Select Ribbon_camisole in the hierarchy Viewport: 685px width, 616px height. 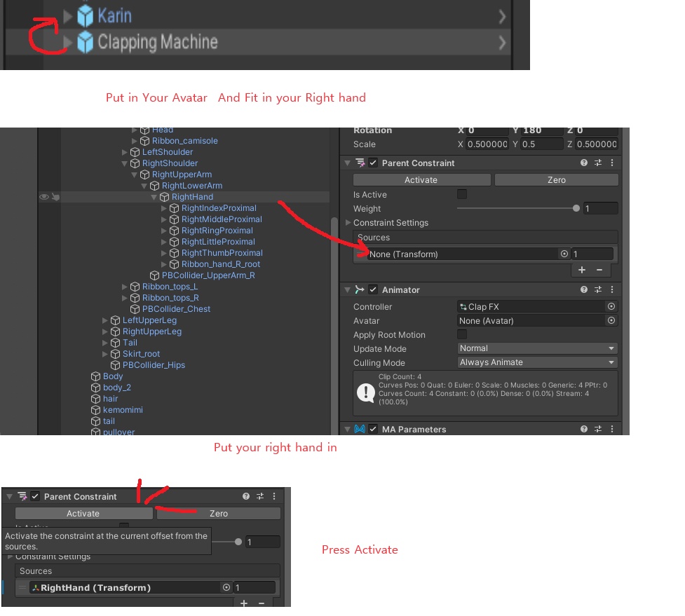coord(184,141)
